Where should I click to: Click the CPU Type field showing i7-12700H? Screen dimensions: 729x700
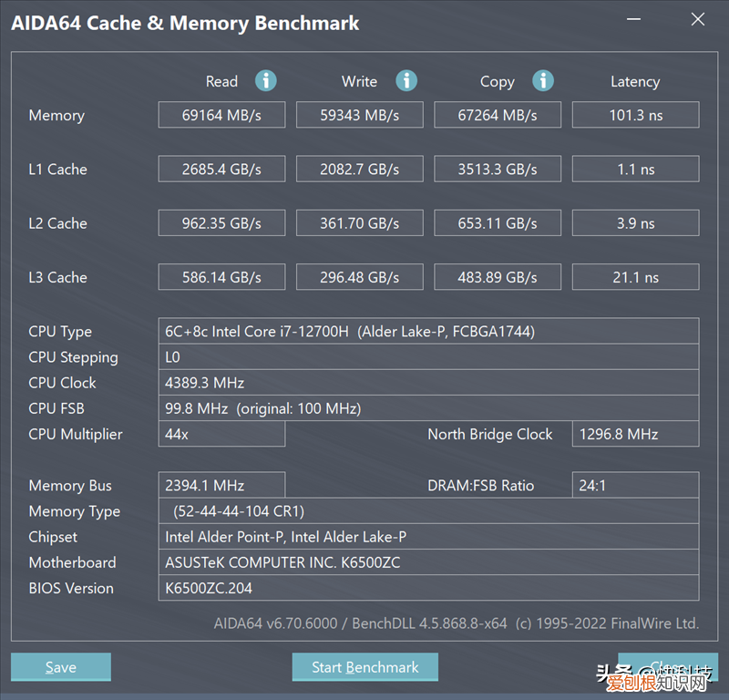pos(428,331)
